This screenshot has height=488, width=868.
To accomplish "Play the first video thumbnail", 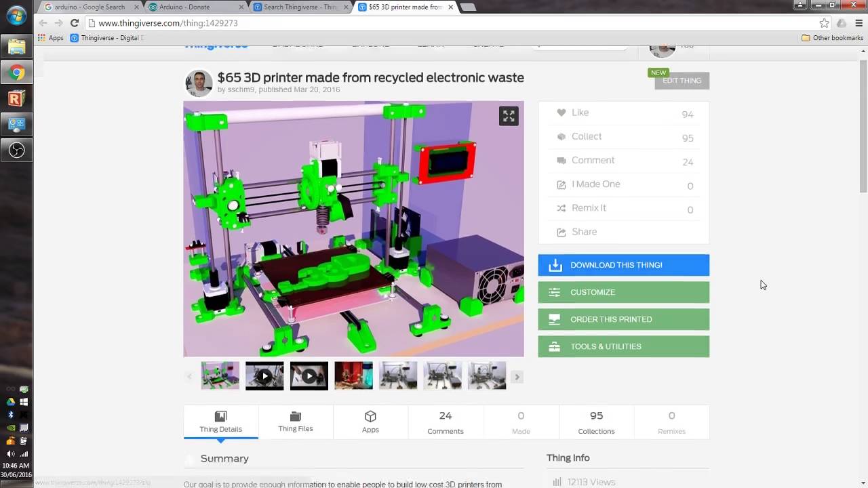I will pos(264,375).
